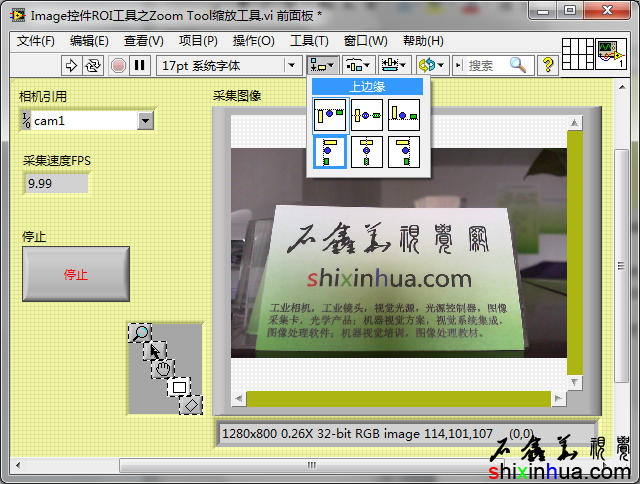The image size is (640, 484).
Task: Click the Run arrow in the toolbar
Action: point(71,65)
